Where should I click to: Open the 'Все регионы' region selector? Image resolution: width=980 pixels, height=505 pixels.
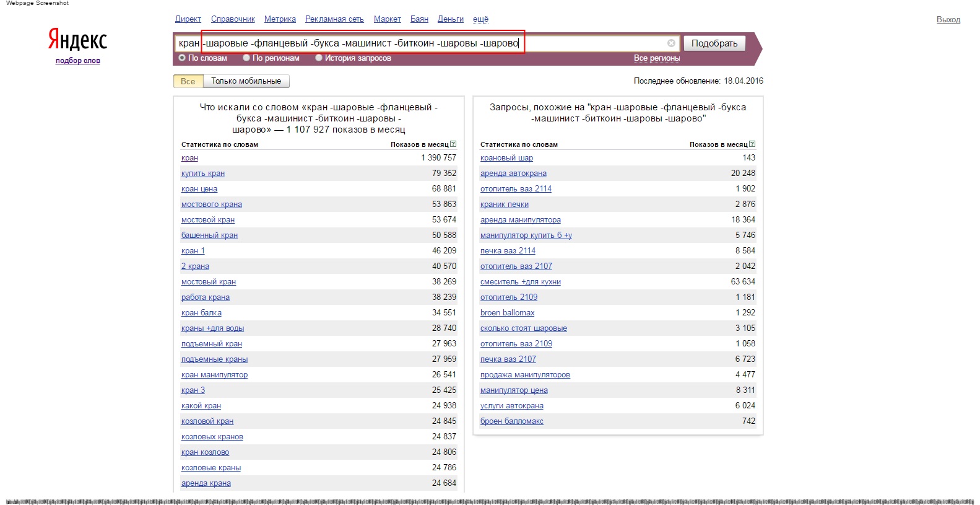point(657,58)
